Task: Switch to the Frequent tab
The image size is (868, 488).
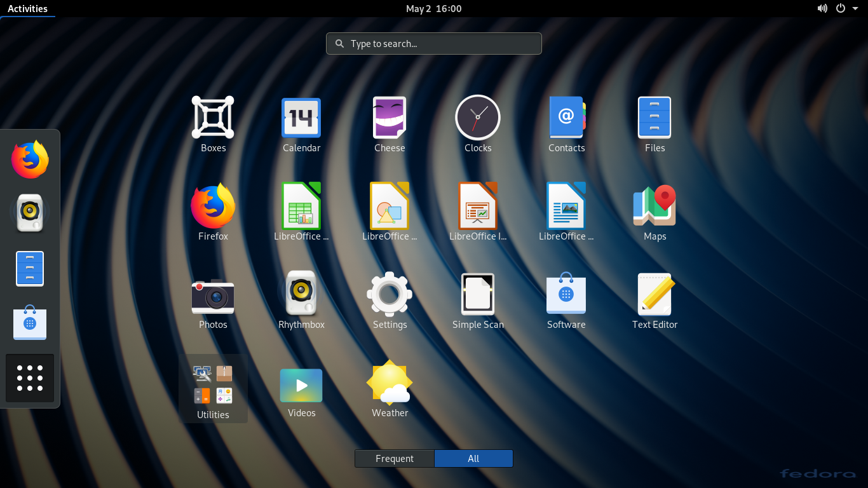Action: tap(395, 459)
